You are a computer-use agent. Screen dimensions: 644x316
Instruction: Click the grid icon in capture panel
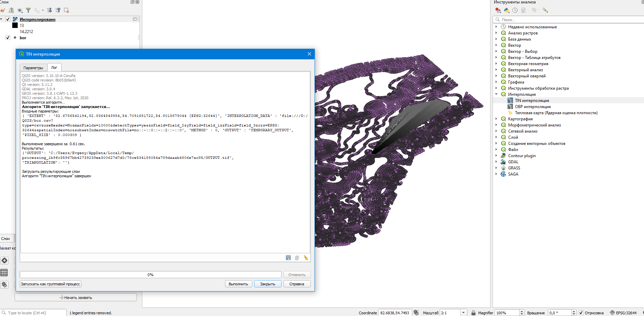[4, 272]
